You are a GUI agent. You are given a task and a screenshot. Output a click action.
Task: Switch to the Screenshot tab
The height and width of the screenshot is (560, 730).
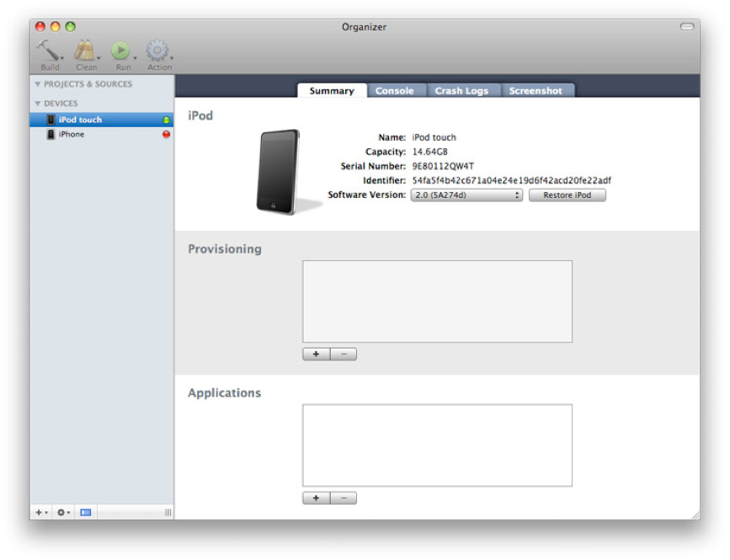click(536, 91)
